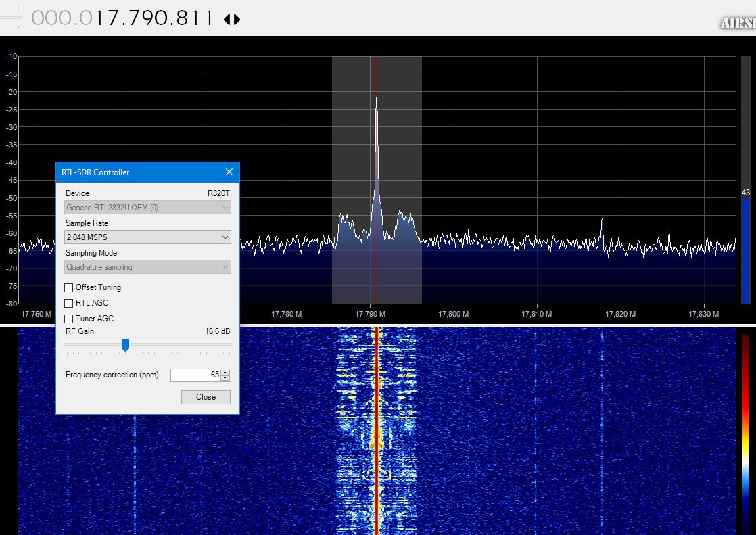Enable the Tuner AGC checkbox

pos(68,319)
